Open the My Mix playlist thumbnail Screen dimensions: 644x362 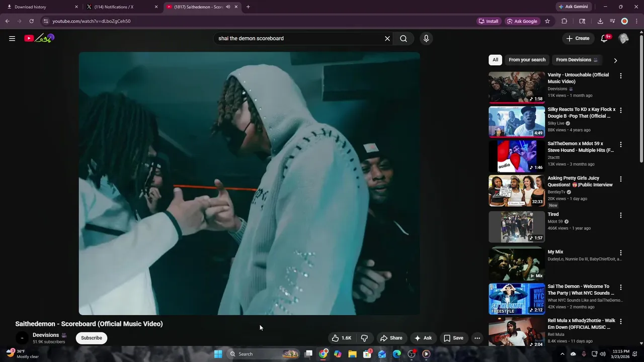[x=517, y=264]
